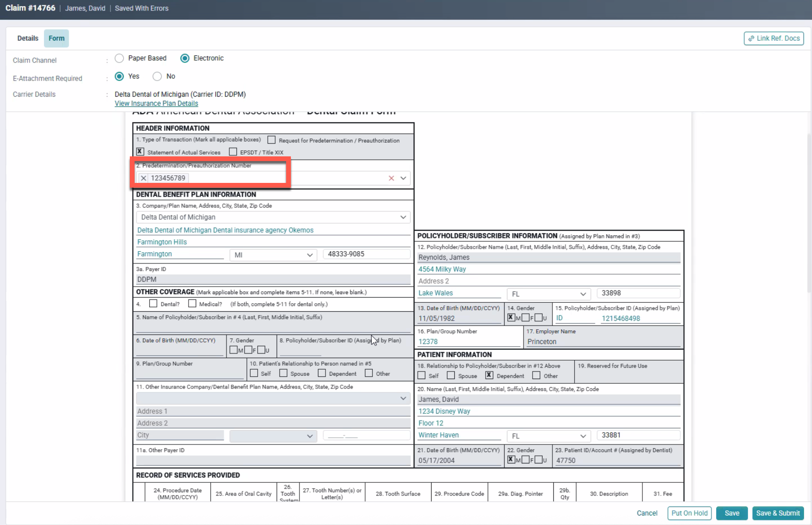Open Delta Dental of Michigan company dropdown
Viewport: 812px width, 525px height.
click(x=273, y=217)
